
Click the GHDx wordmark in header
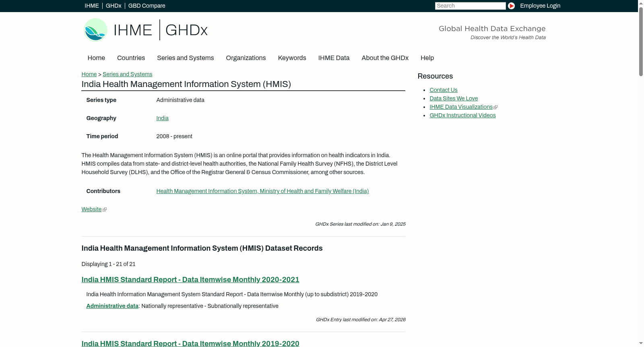pos(186,30)
